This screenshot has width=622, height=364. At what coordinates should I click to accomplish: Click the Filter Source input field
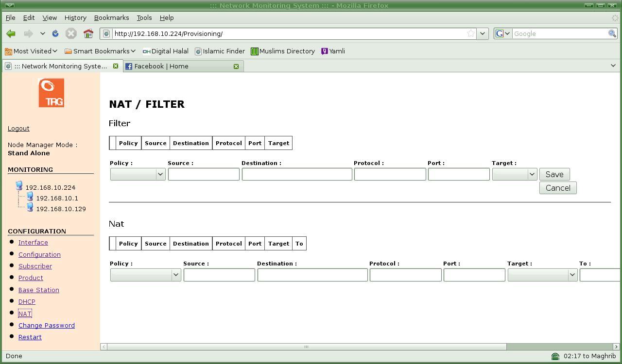click(x=204, y=174)
